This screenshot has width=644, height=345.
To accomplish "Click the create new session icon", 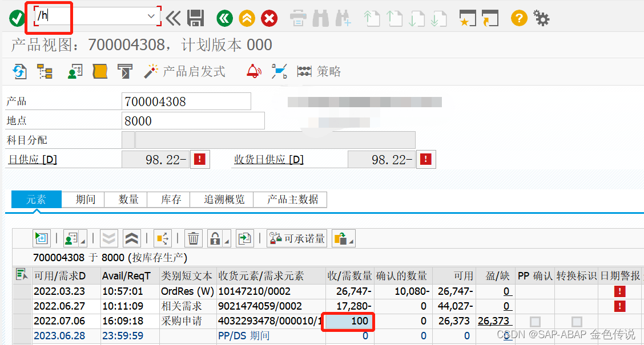I will [x=468, y=18].
